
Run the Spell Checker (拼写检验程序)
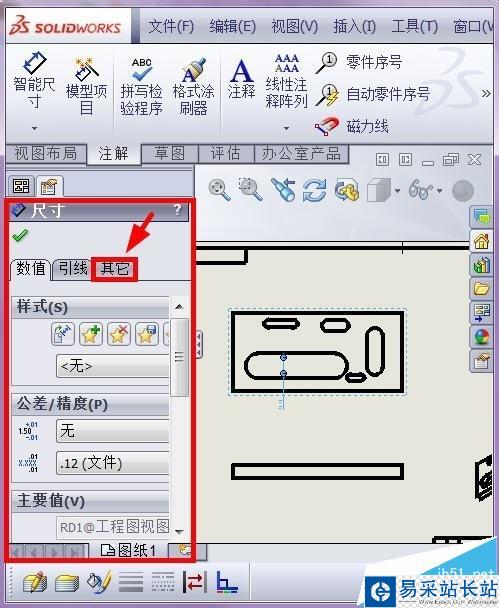coord(142,86)
